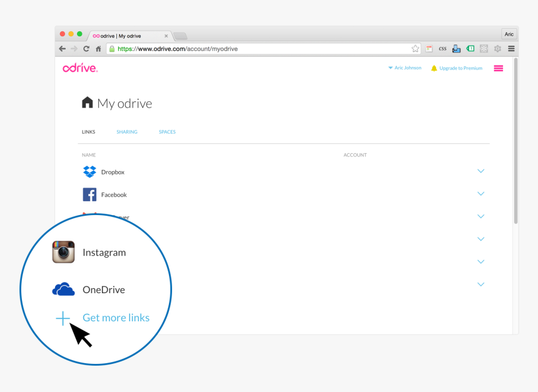Open the Chrome menu icon

tap(511, 49)
